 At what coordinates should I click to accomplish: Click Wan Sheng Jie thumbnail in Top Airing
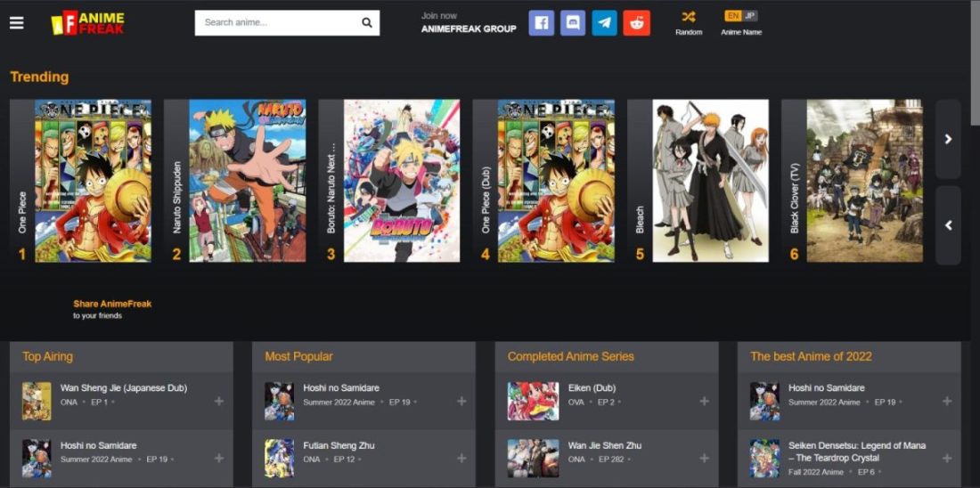[37, 401]
